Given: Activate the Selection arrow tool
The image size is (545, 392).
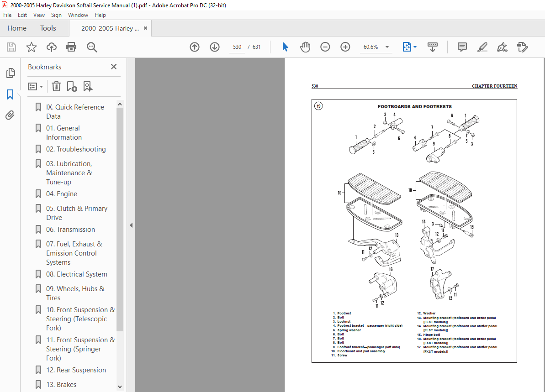Looking at the screenshot, I should coord(285,47).
